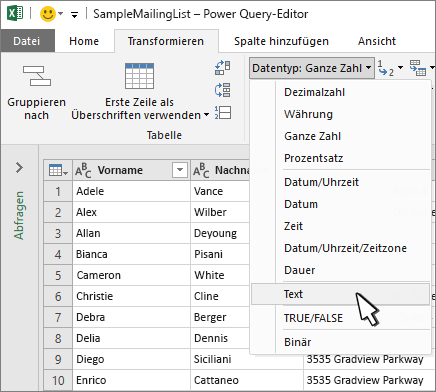Click the smiley feedback icon
The height and width of the screenshot is (392, 436).
click(48, 14)
